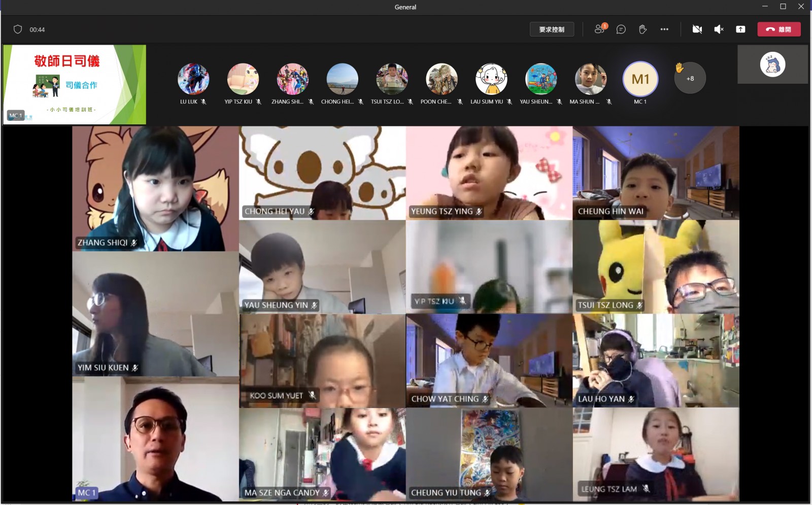
Task: Show the +8 overflow participants
Action: tap(690, 79)
